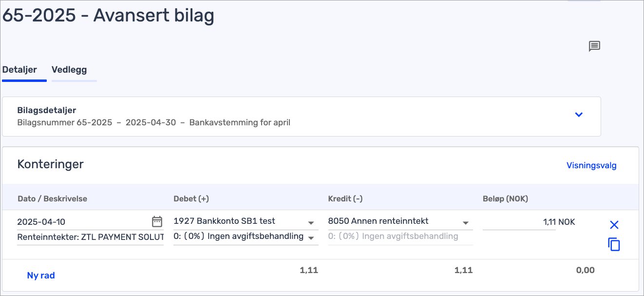Delete the posting row with X icon
This screenshot has width=644, height=296.
[614, 225]
